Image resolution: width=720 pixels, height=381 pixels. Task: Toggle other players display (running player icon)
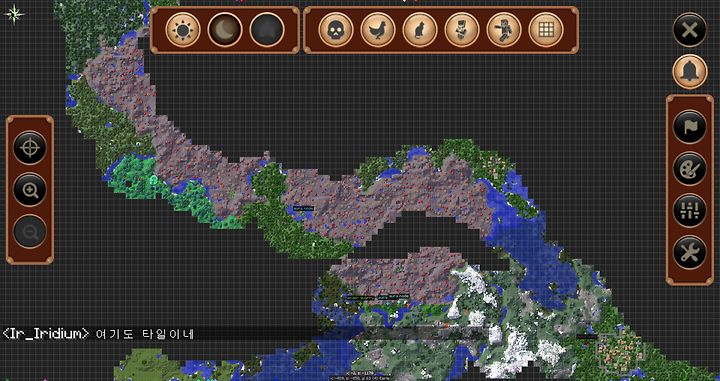pos(504,30)
